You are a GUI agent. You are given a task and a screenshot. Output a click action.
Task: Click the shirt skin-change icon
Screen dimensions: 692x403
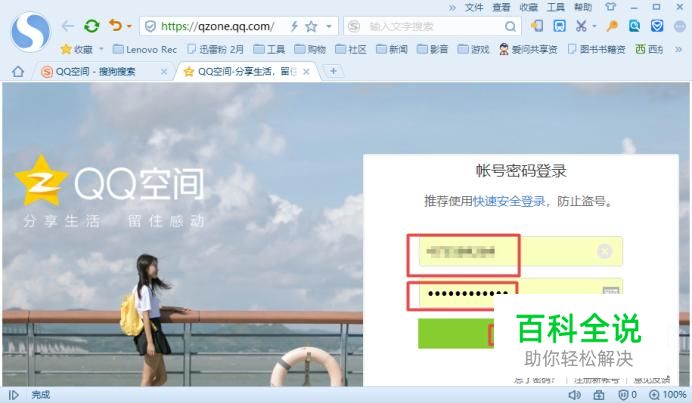click(x=610, y=7)
